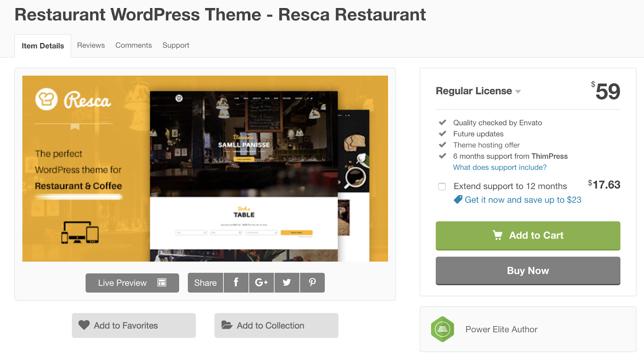Open the Item Details tab
The width and height of the screenshot is (644, 354).
(43, 46)
